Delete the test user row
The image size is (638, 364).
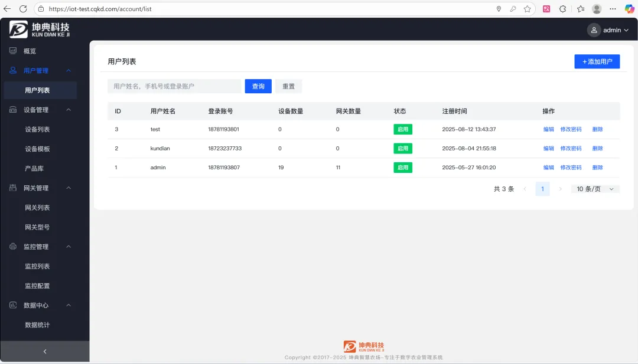(597, 129)
